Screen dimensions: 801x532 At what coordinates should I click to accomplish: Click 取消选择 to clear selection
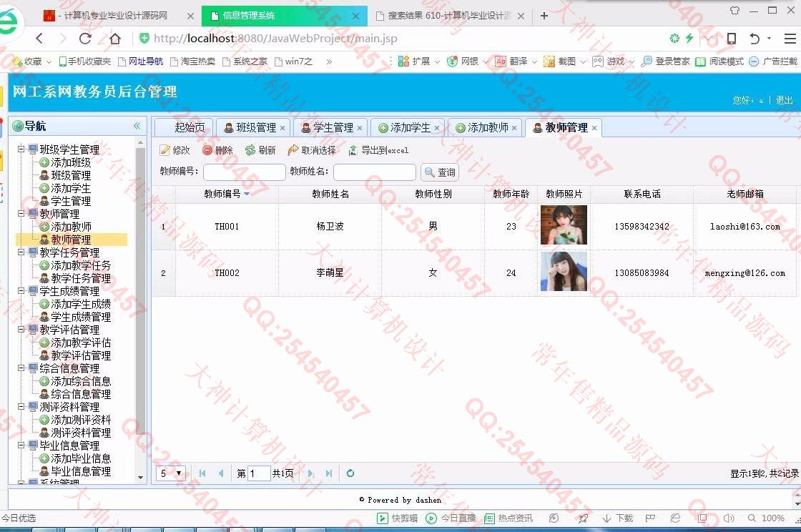(312, 150)
